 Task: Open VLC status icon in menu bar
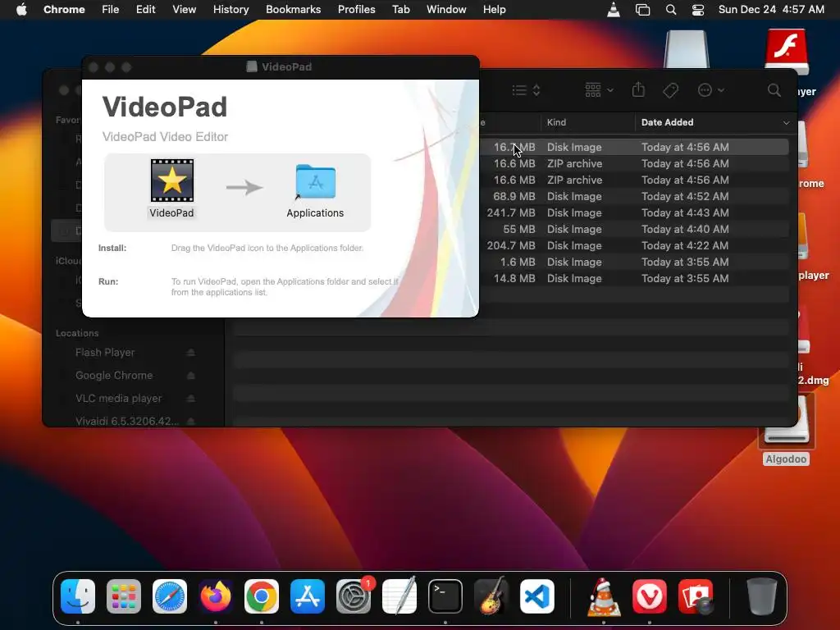tap(614, 10)
